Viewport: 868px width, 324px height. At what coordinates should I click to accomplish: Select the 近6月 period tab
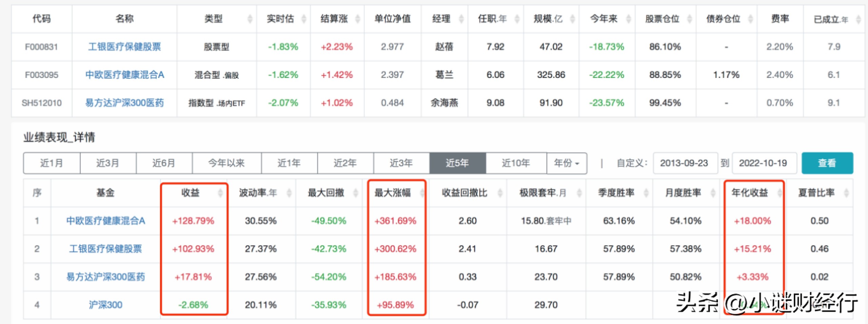pos(164,163)
